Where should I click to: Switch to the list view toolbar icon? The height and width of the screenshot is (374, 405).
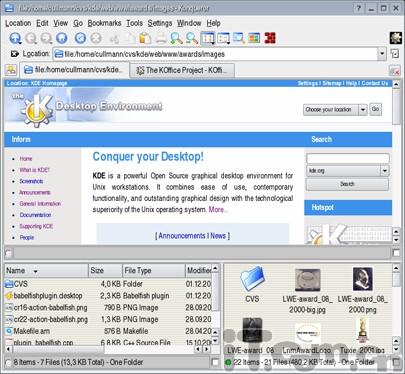(x=223, y=38)
